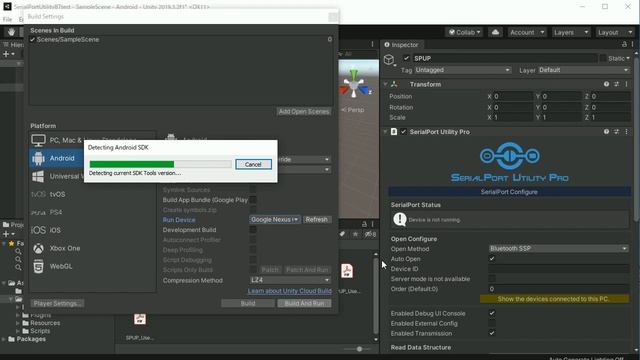The image size is (640, 360).
Task: Open the Account dropdown
Action: point(527,32)
